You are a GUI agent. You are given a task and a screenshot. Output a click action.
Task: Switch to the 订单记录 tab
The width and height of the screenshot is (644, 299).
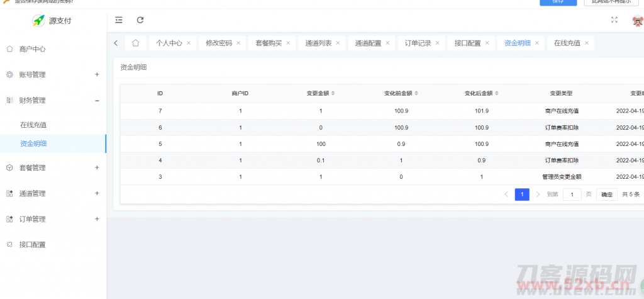418,43
